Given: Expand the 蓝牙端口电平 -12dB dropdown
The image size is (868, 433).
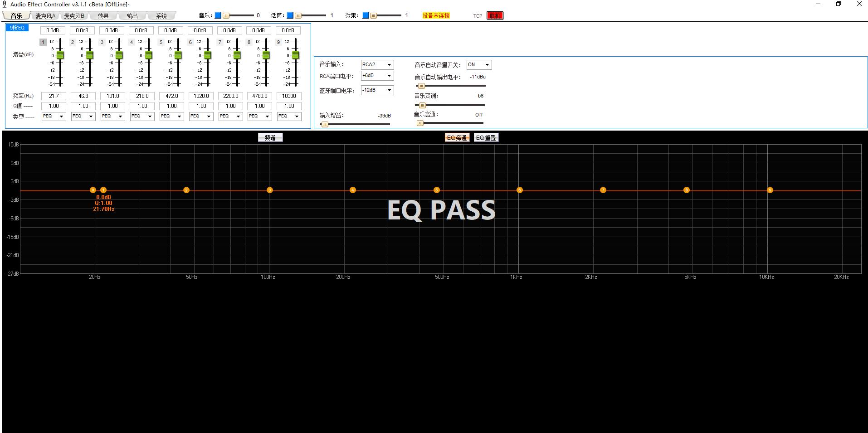Looking at the screenshot, I should (x=377, y=90).
